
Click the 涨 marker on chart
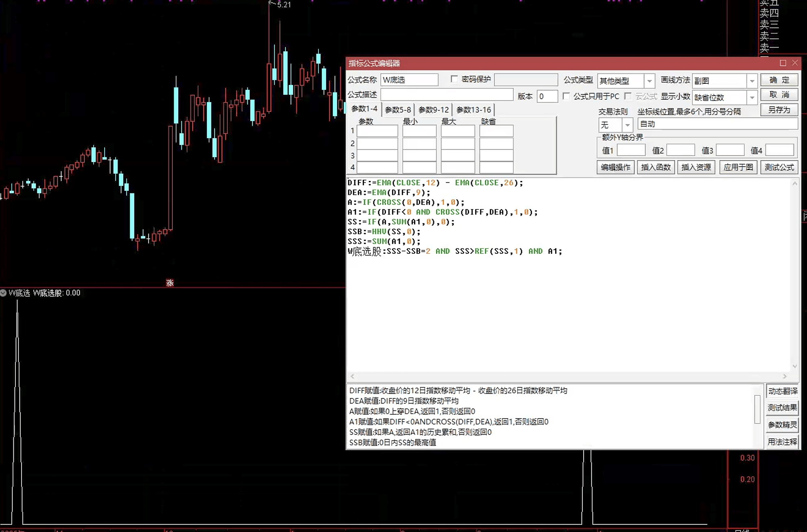tap(170, 283)
